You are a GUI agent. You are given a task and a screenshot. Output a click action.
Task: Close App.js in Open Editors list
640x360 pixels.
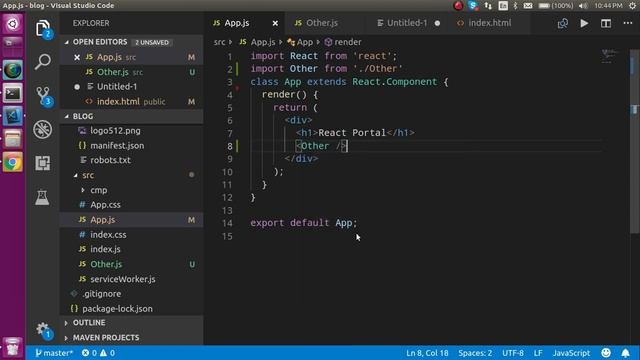tap(77, 57)
